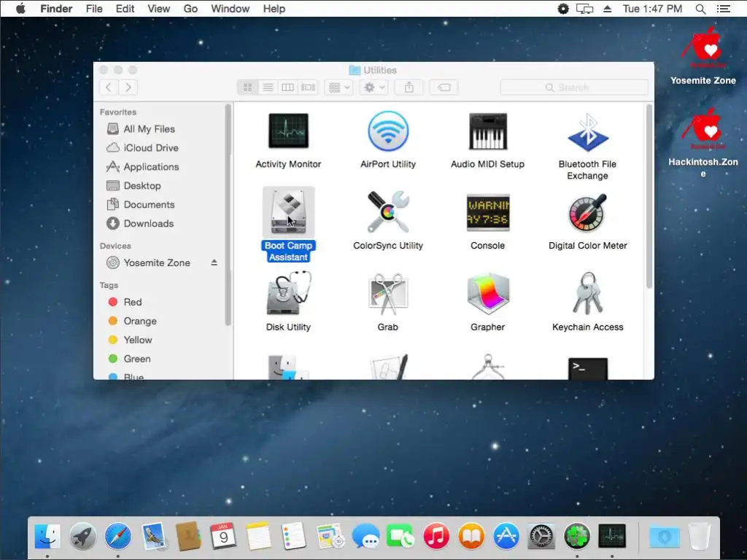Open Trash in the Dock
Image resolution: width=747 pixels, height=560 pixels.
click(x=700, y=536)
